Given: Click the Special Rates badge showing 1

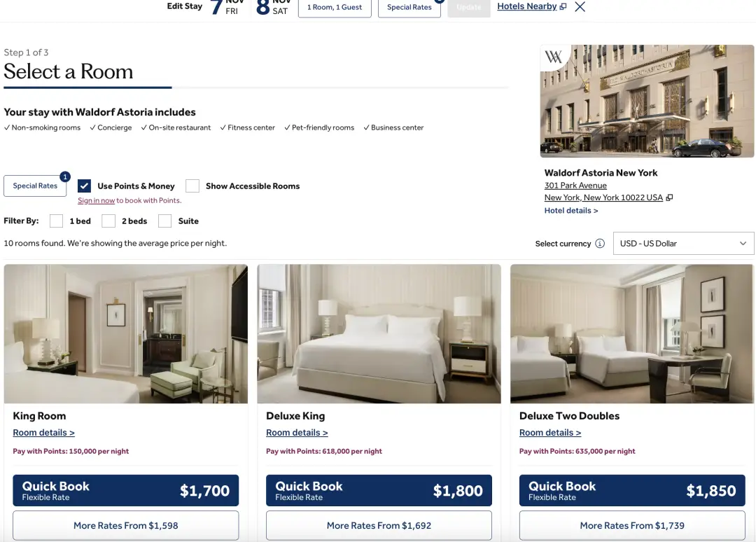Looking at the screenshot, I should pyautogui.click(x=65, y=177).
